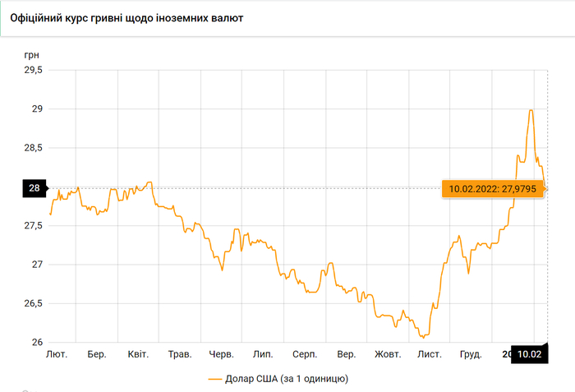The image size is (575, 392).
Task: Click the black 10.02 date marker
Action: point(530,354)
